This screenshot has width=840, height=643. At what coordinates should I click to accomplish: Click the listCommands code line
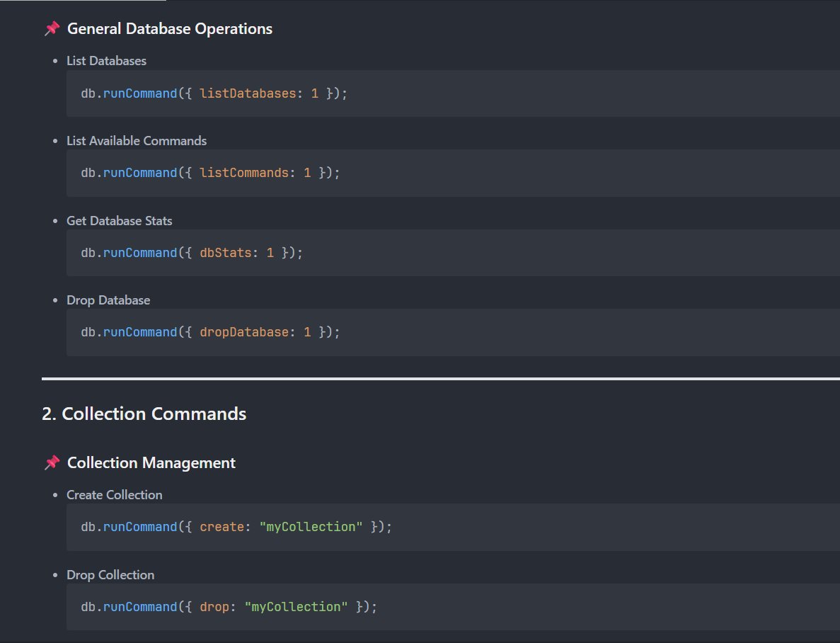click(x=211, y=173)
